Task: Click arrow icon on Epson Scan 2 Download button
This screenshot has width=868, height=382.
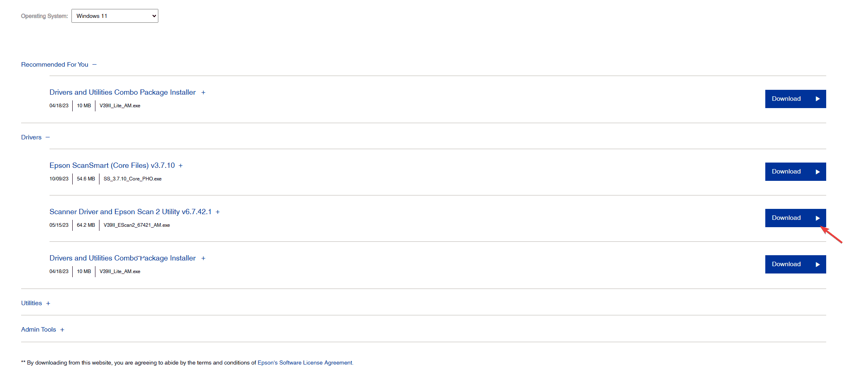Action: point(818,218)
